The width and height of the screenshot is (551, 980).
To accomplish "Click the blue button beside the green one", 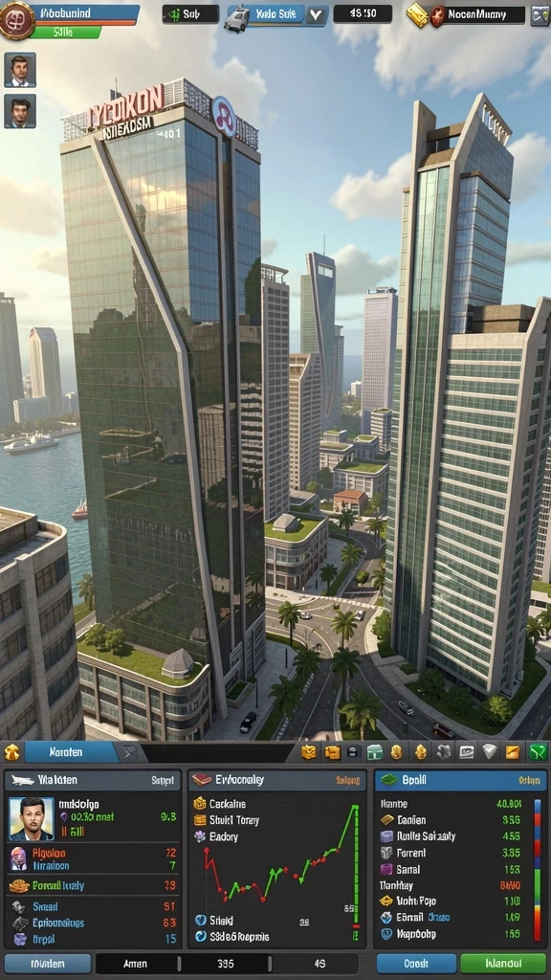I will 415,963.
